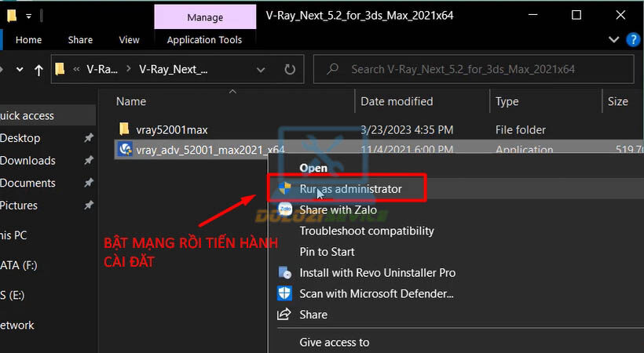Switch to the View ribbon tab

[x=129, y=40]
